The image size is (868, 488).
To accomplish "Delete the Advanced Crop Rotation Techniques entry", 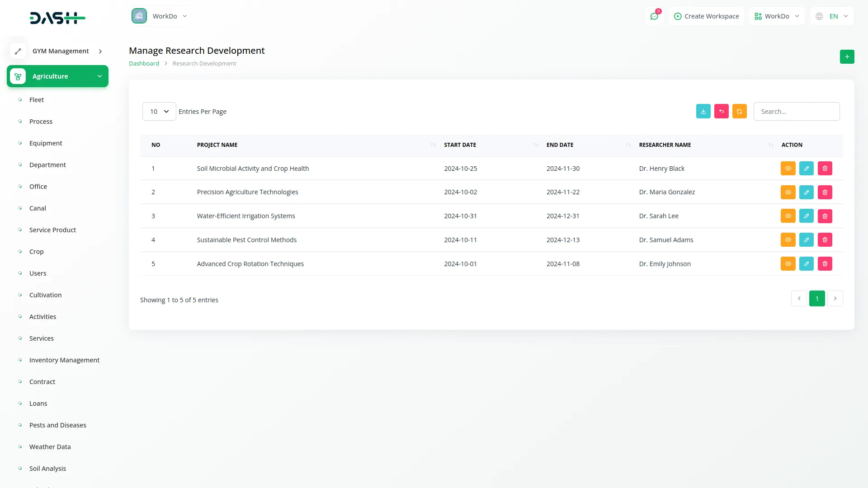I will pyautogui.click(x=825, y=264).
